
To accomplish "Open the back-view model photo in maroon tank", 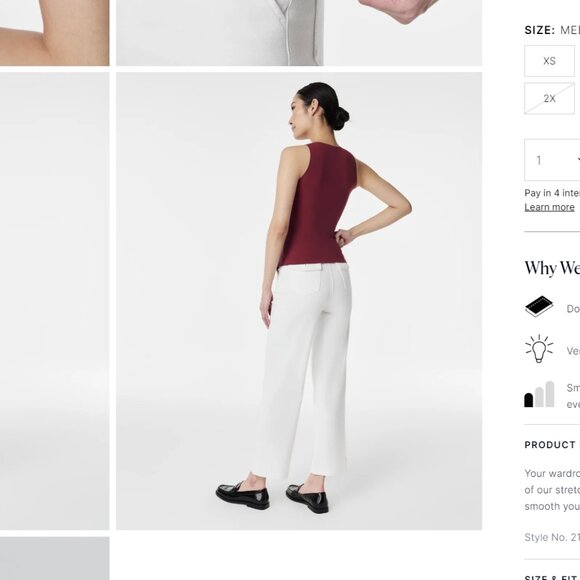I will point(299,301).
